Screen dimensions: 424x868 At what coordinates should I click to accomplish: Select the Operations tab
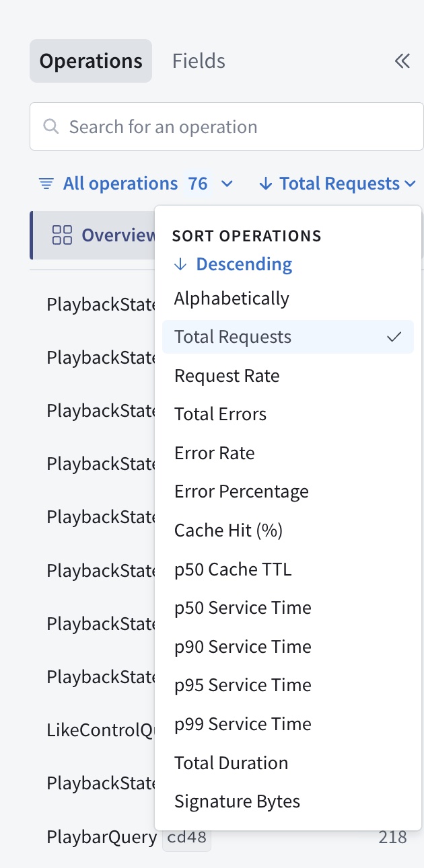91,61
